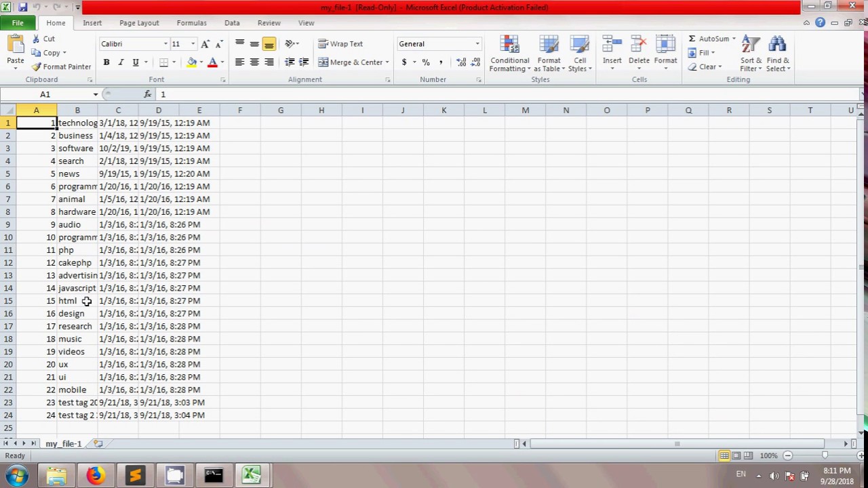
Task: Toggle Bottom Align
Action: click(269, 44)
